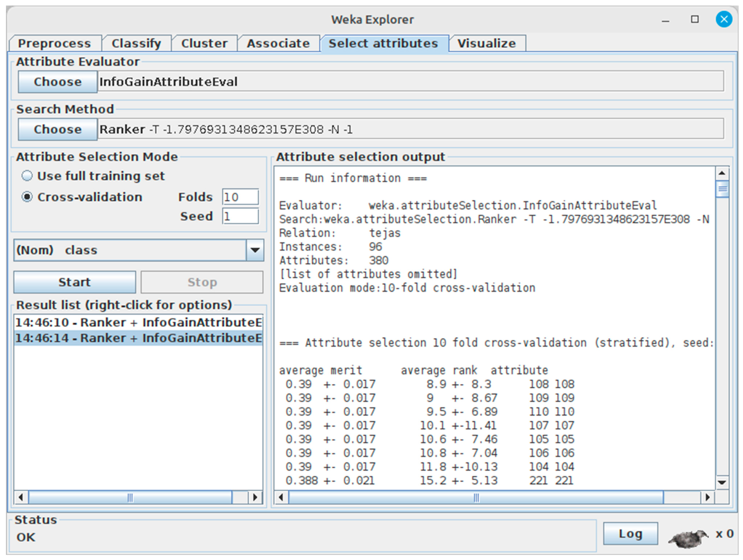Click Evaluation mode:10-fold cross-validation line
Screen dimensions: 743x560
(407, 288)
